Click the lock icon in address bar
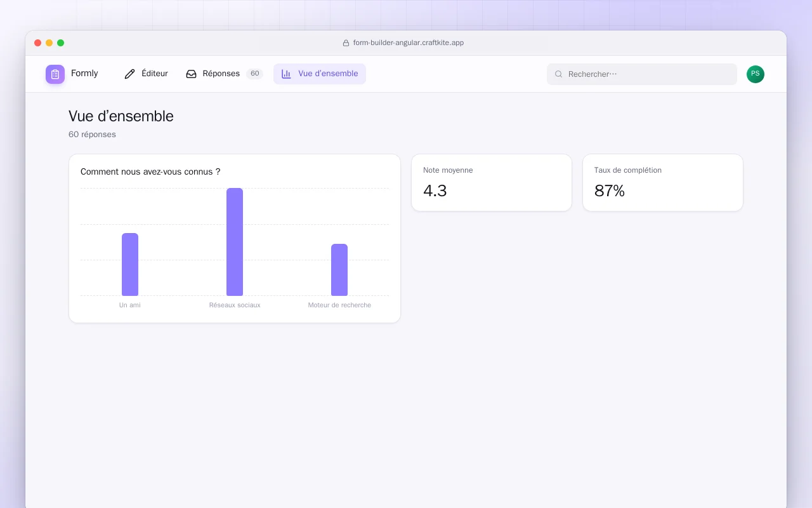 (x=346, y=43)
